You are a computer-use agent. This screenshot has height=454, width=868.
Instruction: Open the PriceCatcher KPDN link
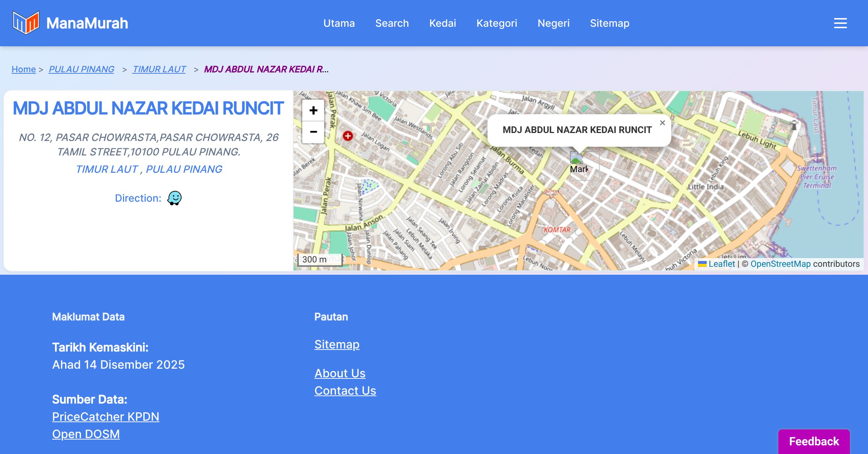pos(106,416)
